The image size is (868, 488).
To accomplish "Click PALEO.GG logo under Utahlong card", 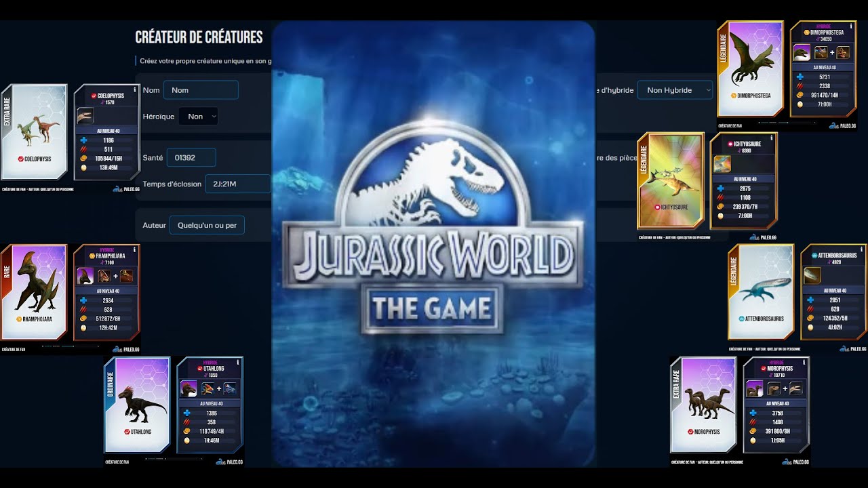I will point(229,462).
